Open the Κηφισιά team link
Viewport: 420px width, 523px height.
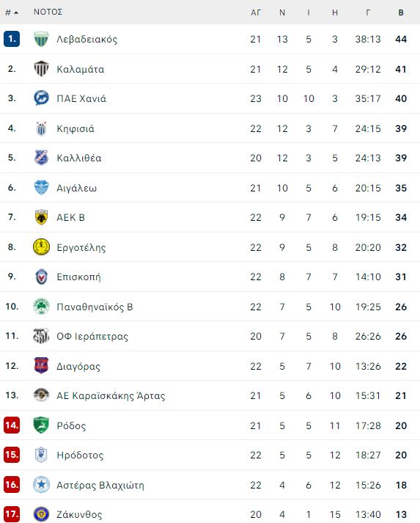[75, 129]
